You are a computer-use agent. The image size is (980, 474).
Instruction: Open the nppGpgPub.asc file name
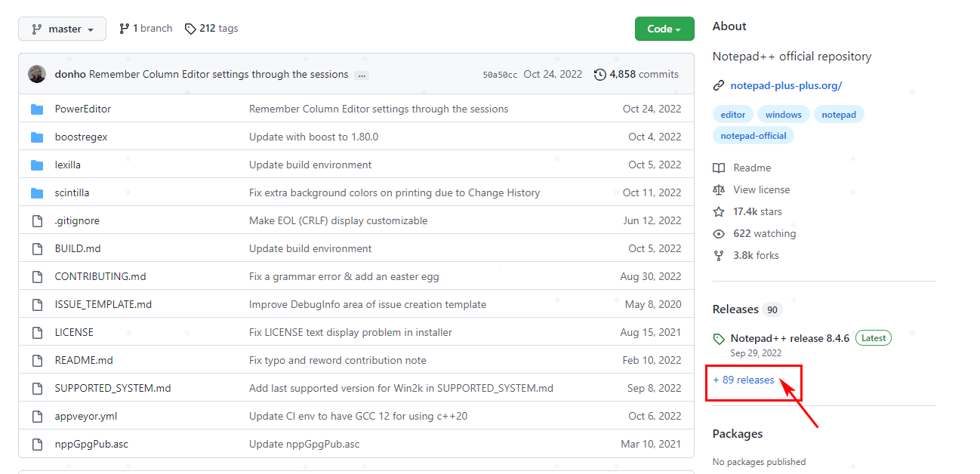pyautogui.click(x=91, y=445)
